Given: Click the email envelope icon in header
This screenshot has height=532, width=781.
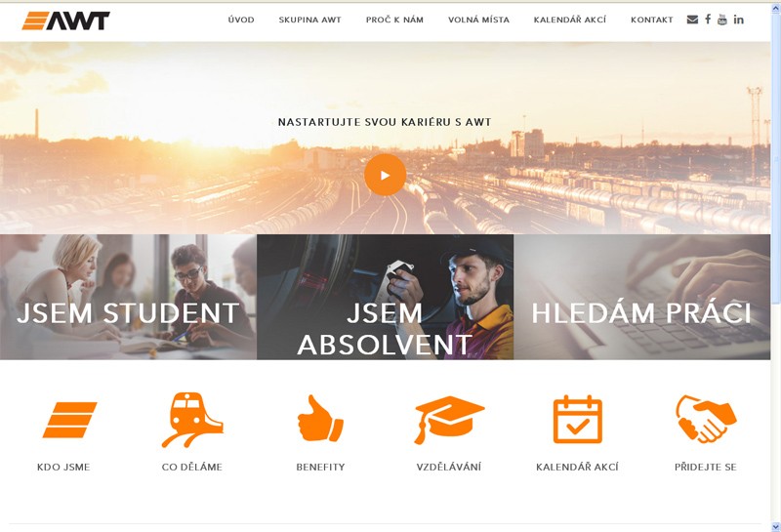Looking at the screenshot, I should click(x=692, y=20).
